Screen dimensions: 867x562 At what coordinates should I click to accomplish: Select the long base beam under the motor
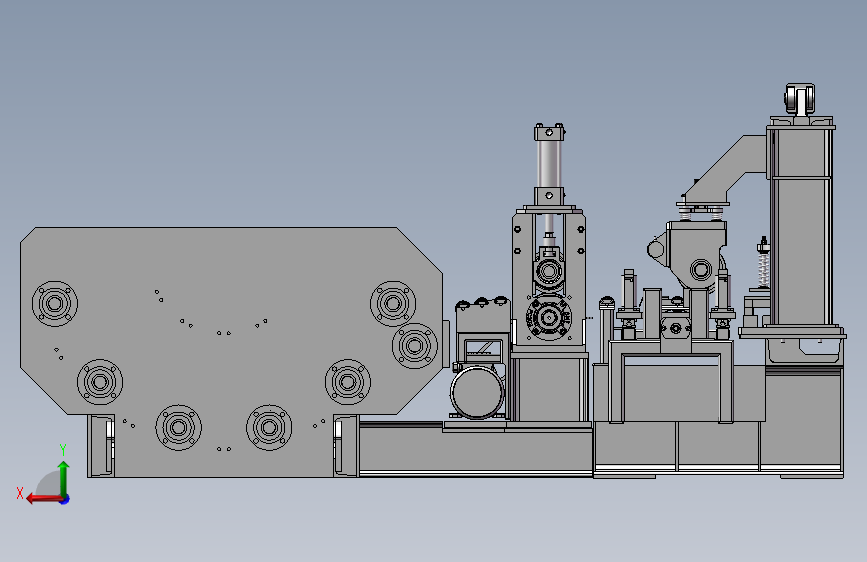pos(476,449)
